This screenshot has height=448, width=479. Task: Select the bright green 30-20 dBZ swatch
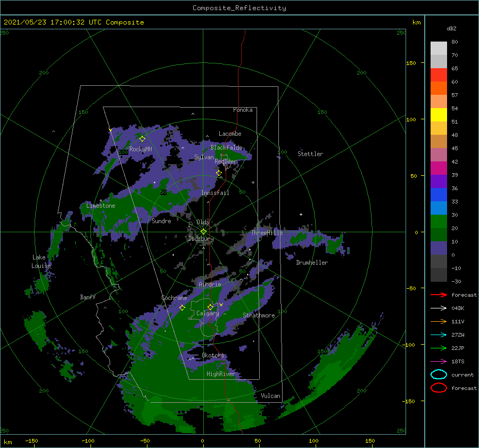(439, 222)
